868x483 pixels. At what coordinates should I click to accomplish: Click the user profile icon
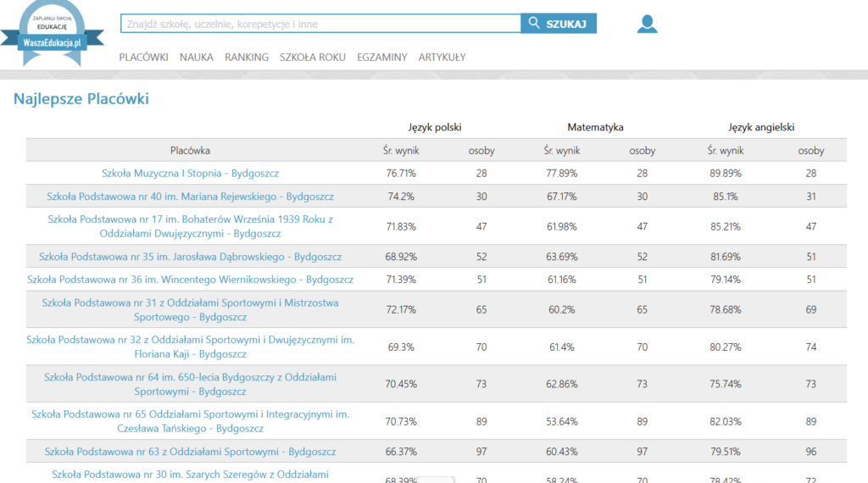(647, 24)
